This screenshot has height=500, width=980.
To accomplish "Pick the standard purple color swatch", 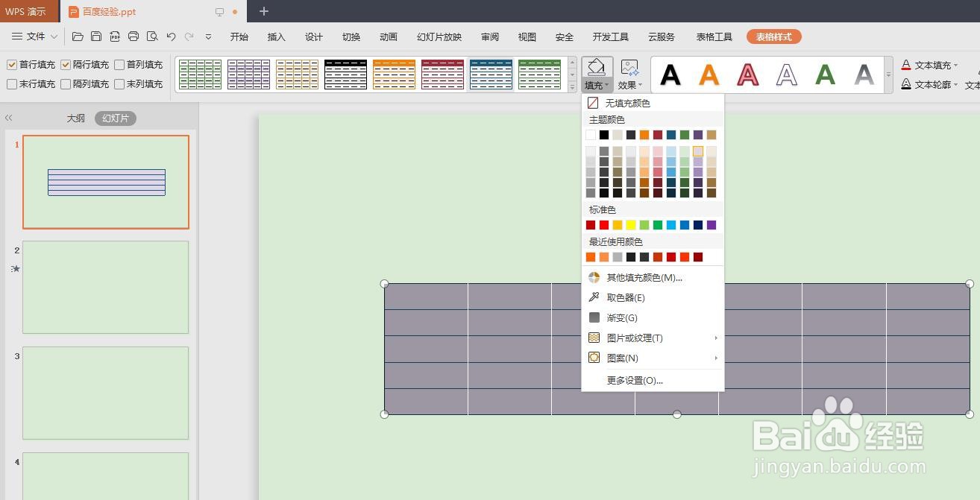I will point(712,225).
